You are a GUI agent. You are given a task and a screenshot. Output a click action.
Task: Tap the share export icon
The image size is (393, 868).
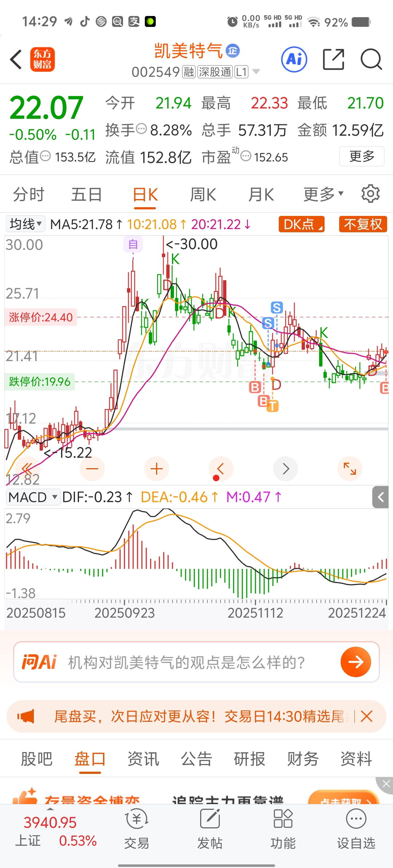[333, 59]
